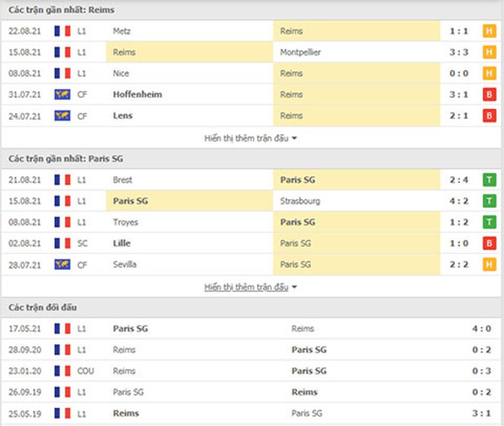Click the Strasbourg team name

[x=300, y=201]
